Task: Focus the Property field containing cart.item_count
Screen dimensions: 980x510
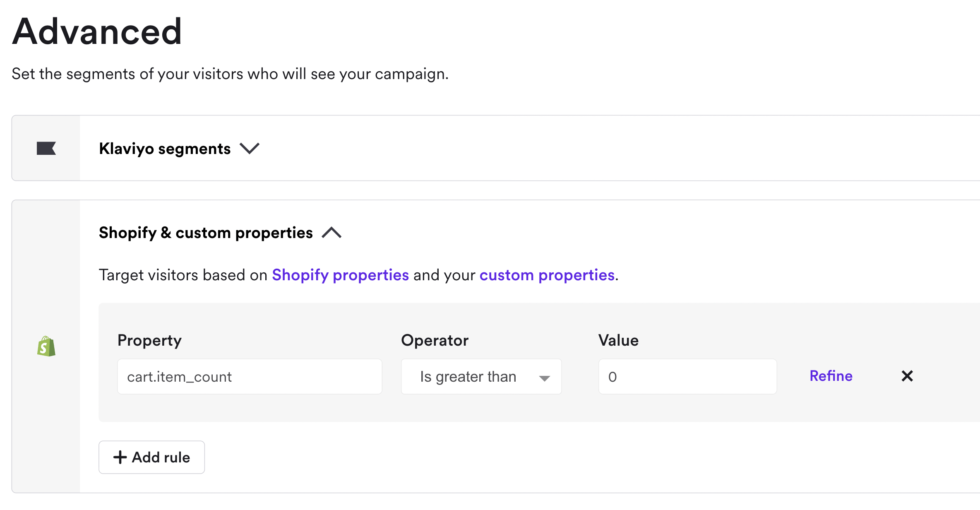Action: (250, 377)
